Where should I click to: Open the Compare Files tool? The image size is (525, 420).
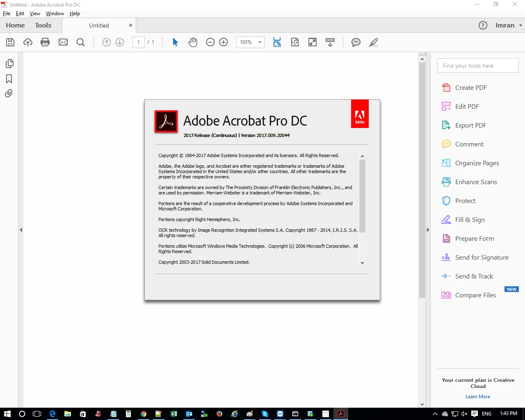(x=469, y=295)
